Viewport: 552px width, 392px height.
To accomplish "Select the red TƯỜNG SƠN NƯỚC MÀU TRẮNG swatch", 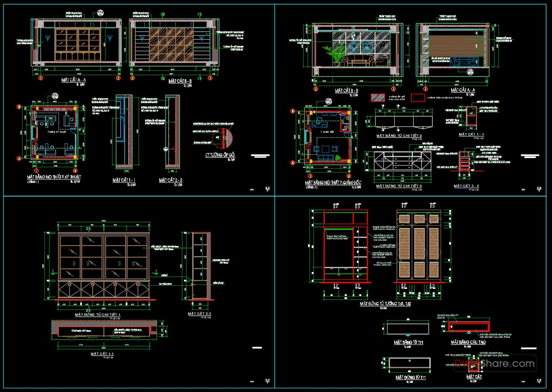I will [418, 97].
